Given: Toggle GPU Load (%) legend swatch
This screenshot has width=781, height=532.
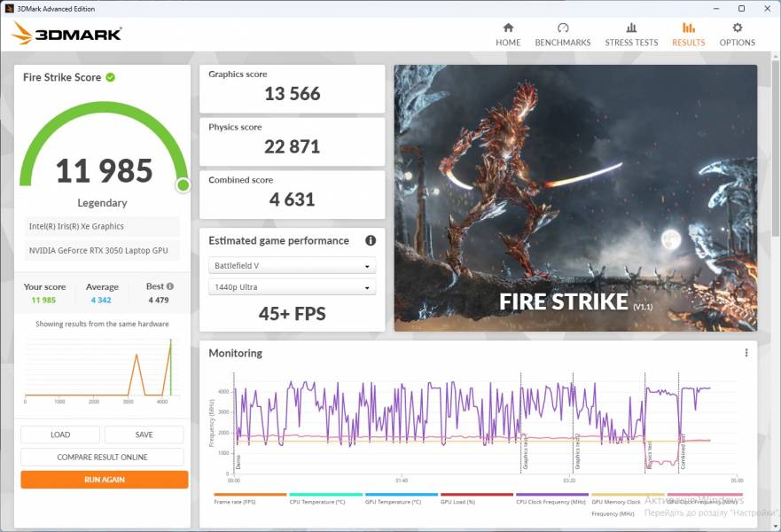Looking at the screenshot, I should coord(477,495).
